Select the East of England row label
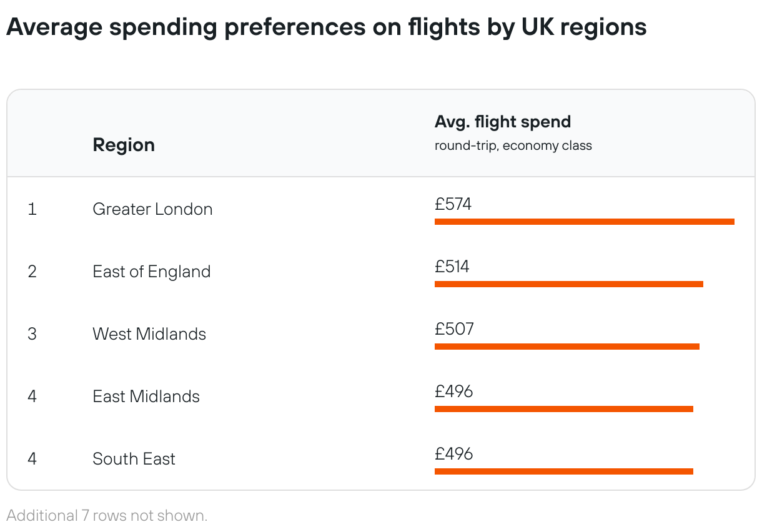Image resolution: width=762 pixels, height=532 pixels. coord(151,272)
